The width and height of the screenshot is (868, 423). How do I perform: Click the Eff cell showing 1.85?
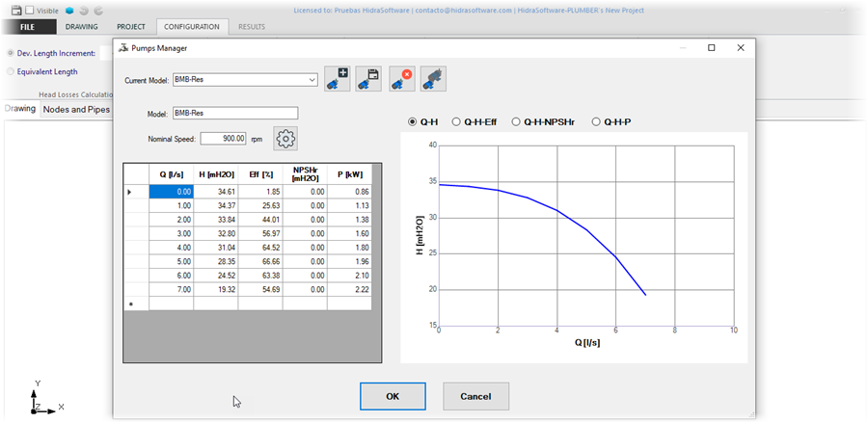coord(260,192)
